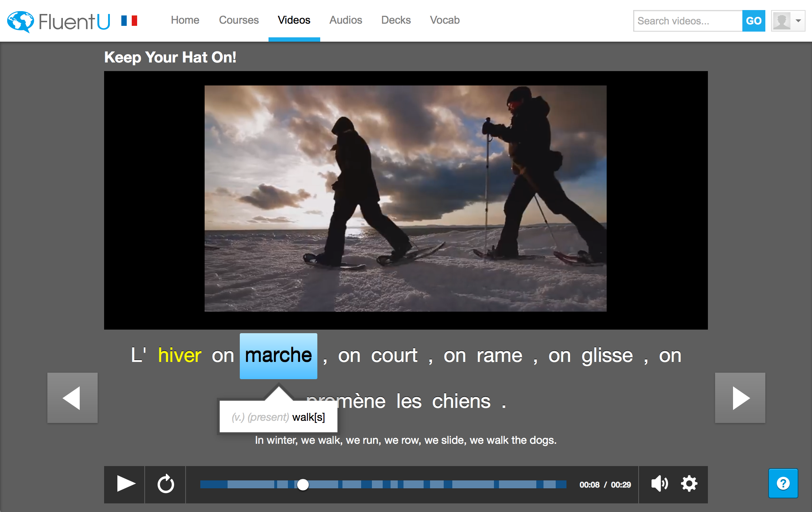
Task: Click the English translation sentence
Action: 406,440
